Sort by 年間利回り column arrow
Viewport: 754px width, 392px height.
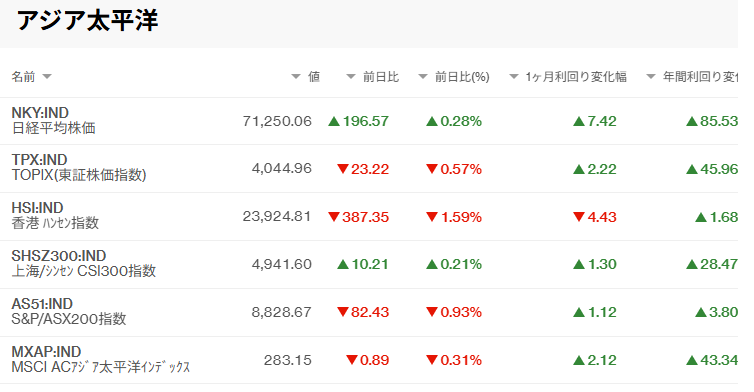[651, 76]
